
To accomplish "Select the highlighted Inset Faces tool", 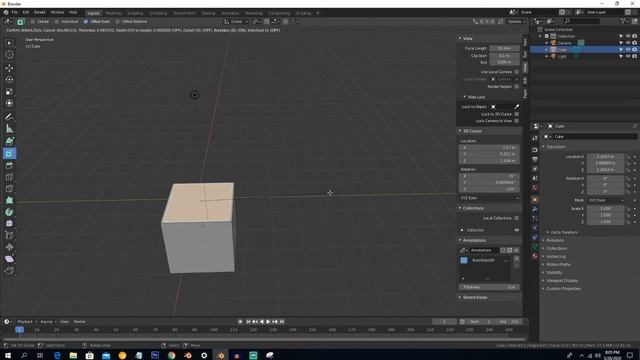I will (x=9, y=153).
